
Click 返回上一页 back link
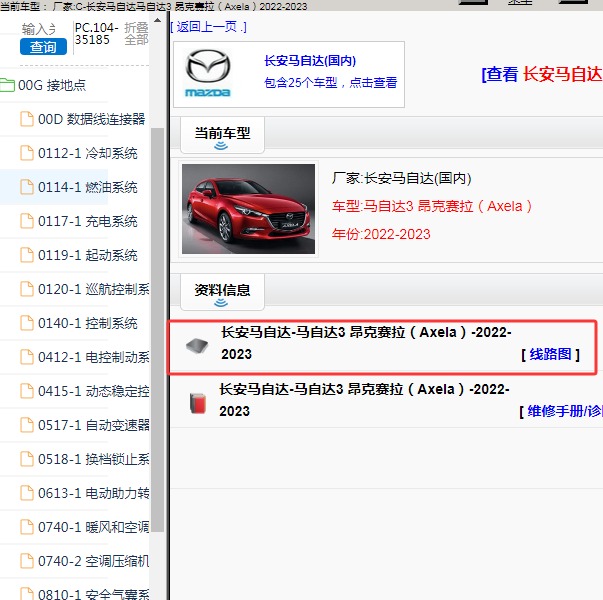208,27
